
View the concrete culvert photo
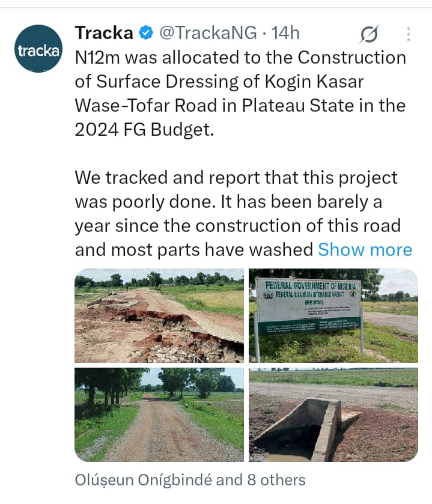tap(333, 414)
